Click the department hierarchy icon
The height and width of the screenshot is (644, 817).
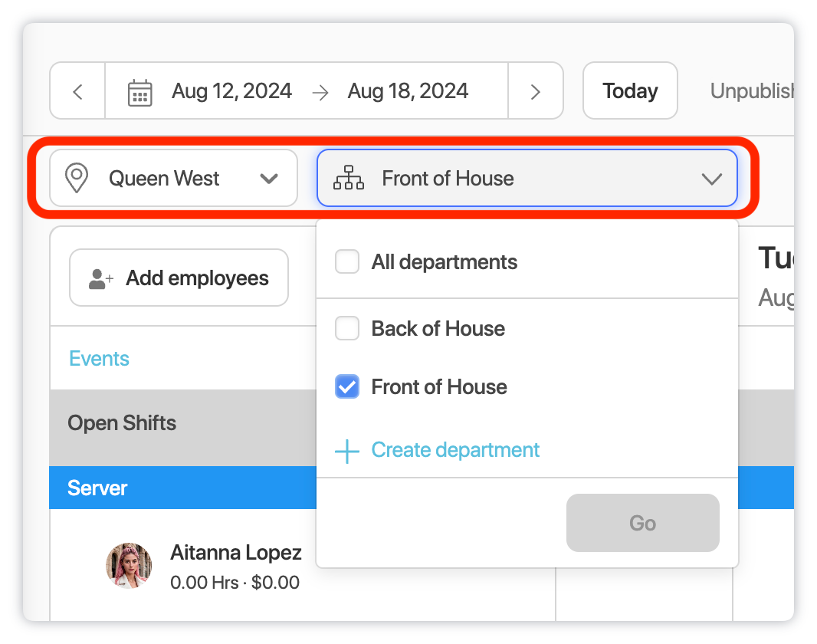pyautogui.click(x=349, y=179)
